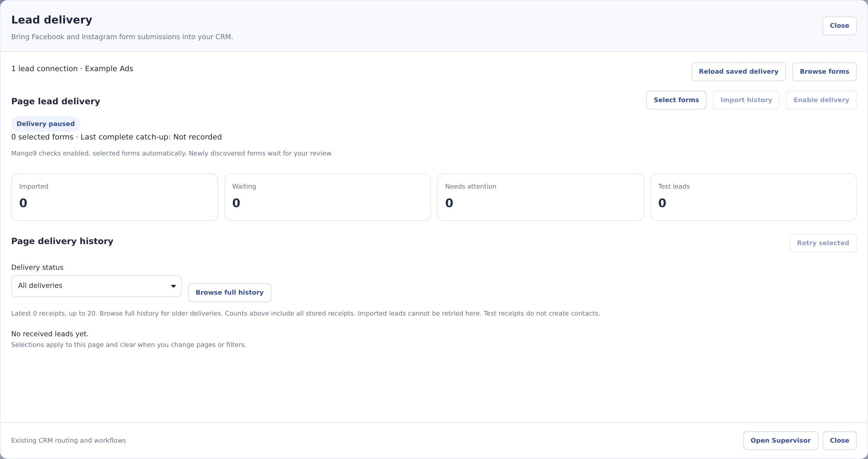Click the 'Lead delivery' dialog title
This screenshot has width=868, height=459.
[52, 20]
